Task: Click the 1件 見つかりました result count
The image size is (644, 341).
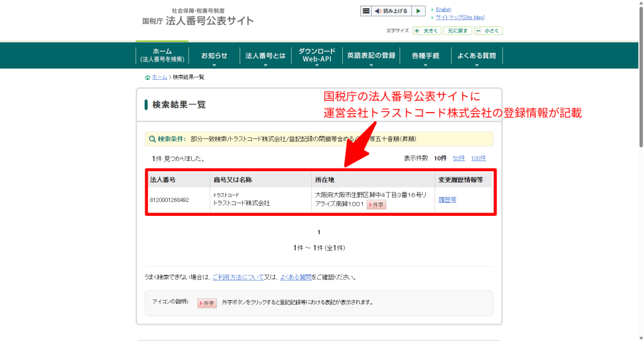Action: [178, 159]
